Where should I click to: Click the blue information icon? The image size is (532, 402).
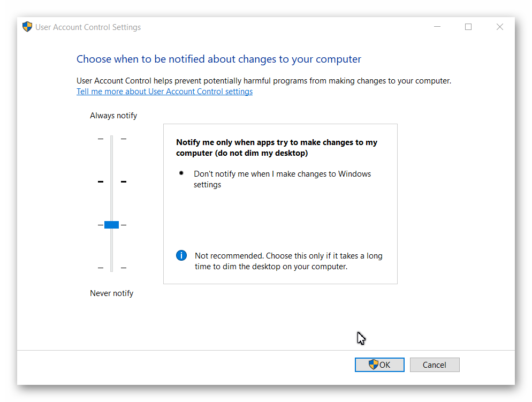(181, 255)
